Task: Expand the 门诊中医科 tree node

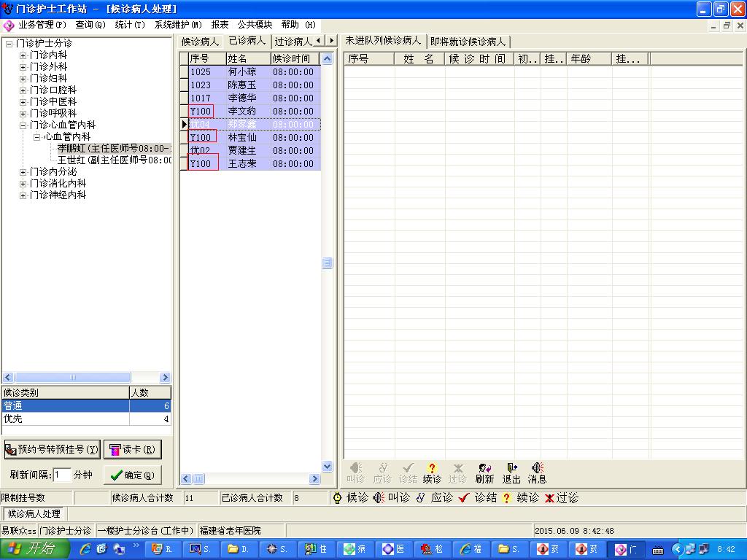Action: click(x=23, y=102)
